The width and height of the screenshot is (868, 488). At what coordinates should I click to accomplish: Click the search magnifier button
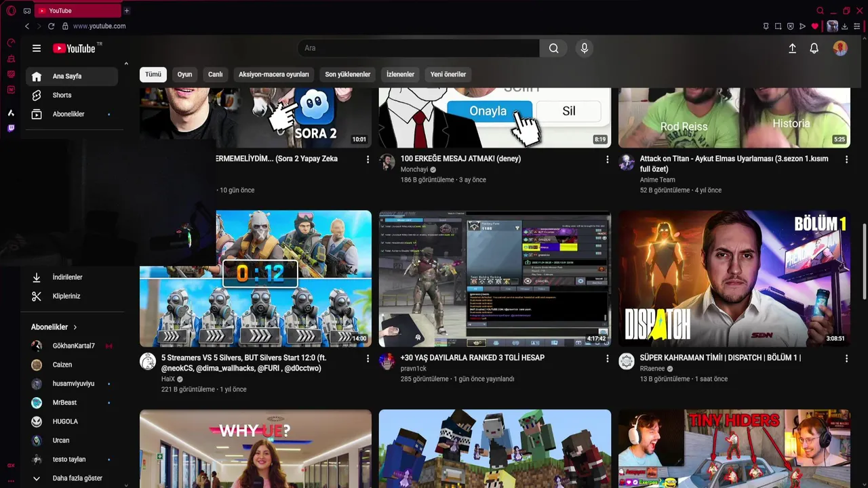pyautogui.click(x=554, y=48)
